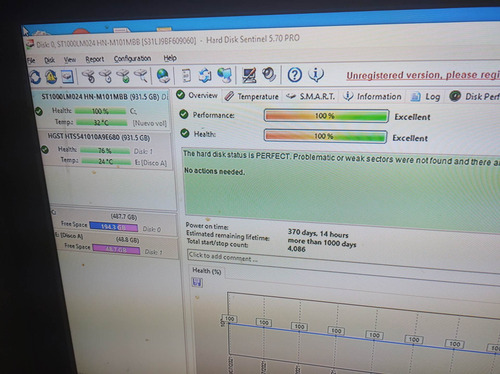
Task: Click the 24 °C temperature bar
Action: (106, 162)
